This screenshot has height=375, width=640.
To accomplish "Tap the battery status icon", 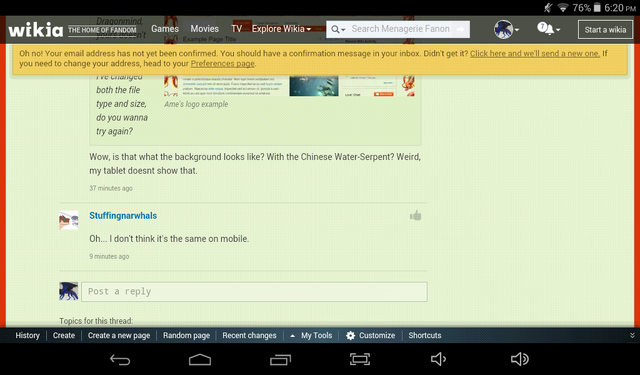I will [x=597, y=8].
